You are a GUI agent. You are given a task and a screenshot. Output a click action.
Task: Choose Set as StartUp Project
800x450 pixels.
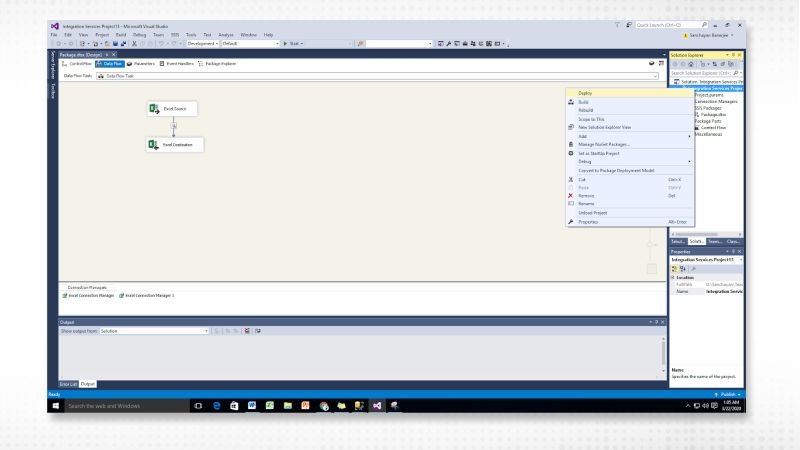click(630, 153)
